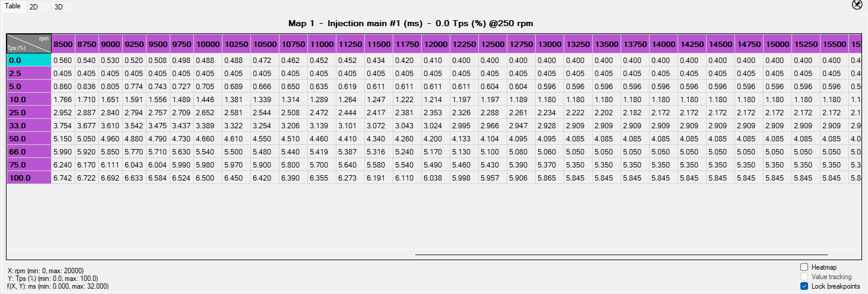Select the 8500 rpm column header

click(63, 44)
